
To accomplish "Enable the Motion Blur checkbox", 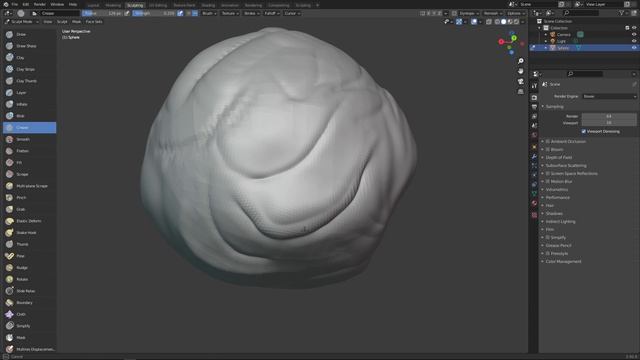I will tap(548, 181).
